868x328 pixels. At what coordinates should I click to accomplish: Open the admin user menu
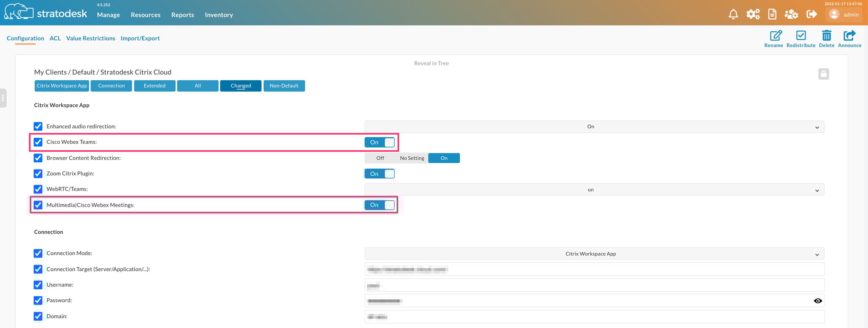(844, 14)
